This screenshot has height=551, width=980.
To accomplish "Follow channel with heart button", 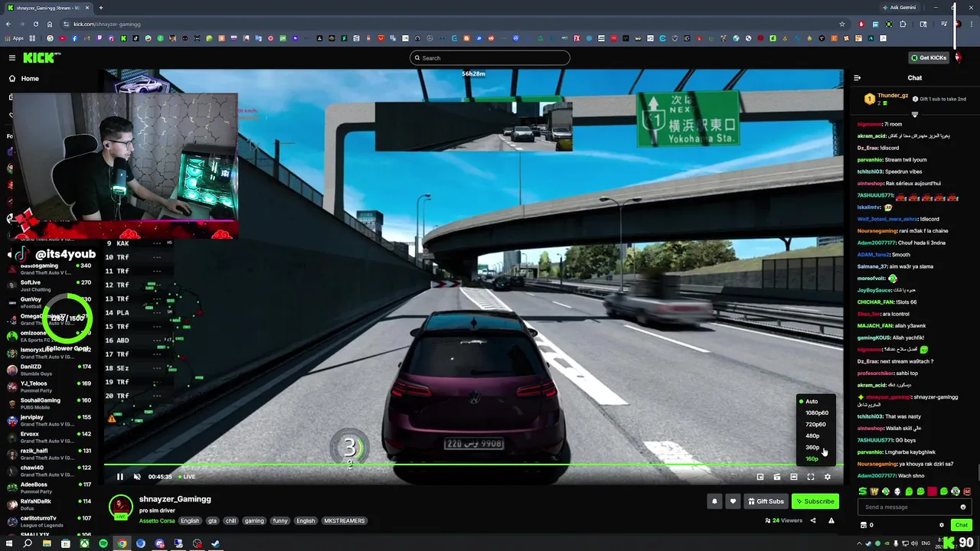I will [x=733, y=501].
